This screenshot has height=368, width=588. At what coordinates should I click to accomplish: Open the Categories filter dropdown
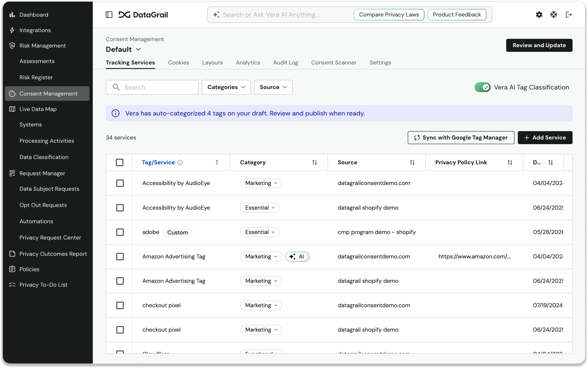(226, 87)
